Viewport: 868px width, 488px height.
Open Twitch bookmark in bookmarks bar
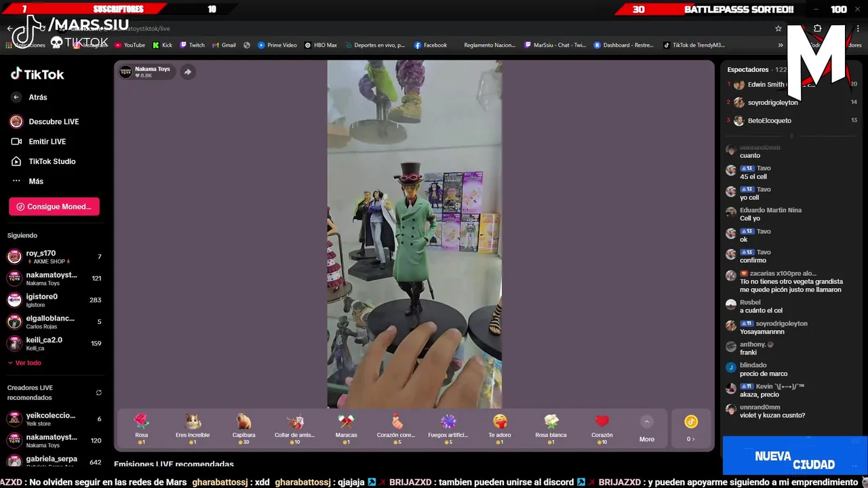coord(192,45)
